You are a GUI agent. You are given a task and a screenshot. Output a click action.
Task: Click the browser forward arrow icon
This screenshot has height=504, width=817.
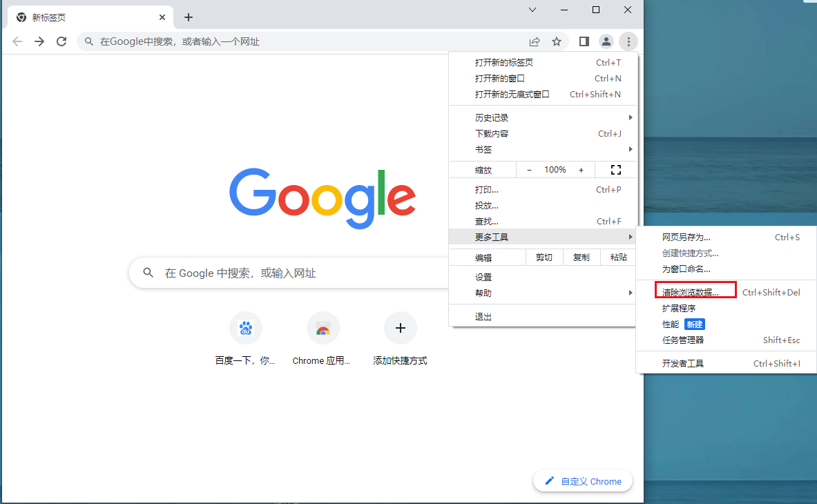point(39,41)
